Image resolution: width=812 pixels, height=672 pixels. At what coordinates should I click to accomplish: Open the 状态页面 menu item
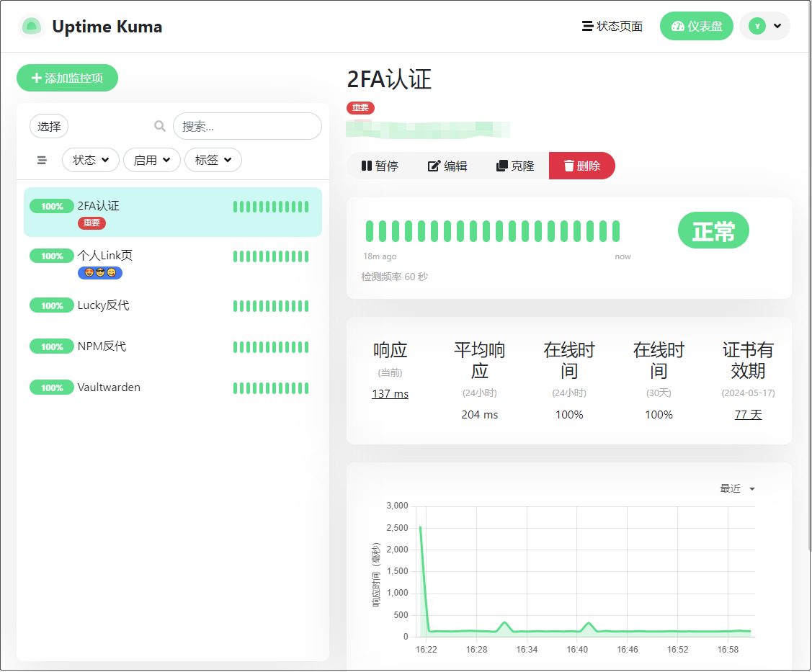tap(612, 26)
